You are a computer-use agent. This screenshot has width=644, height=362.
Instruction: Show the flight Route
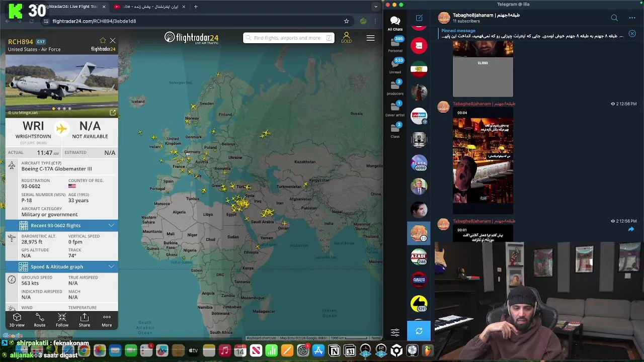coord(39,320)
